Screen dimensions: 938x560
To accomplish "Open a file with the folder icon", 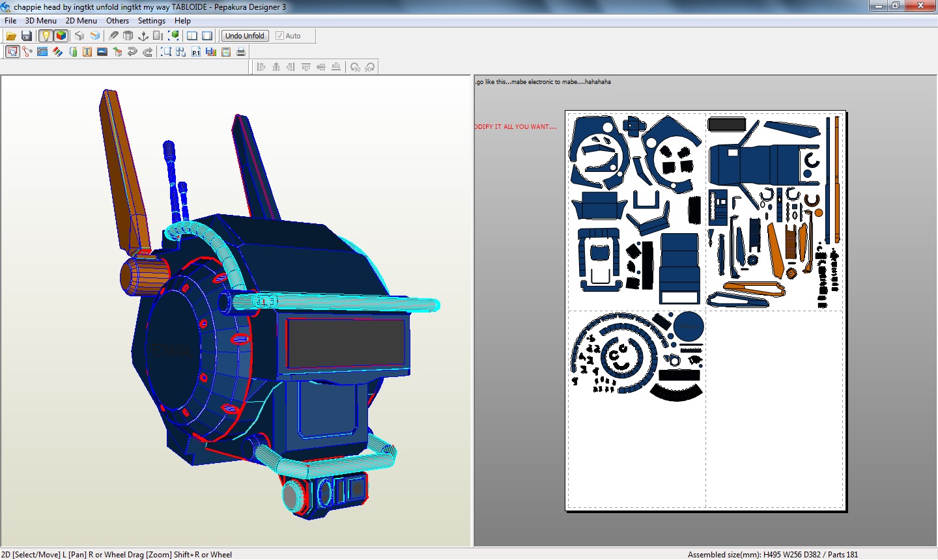I will point(12,36).
